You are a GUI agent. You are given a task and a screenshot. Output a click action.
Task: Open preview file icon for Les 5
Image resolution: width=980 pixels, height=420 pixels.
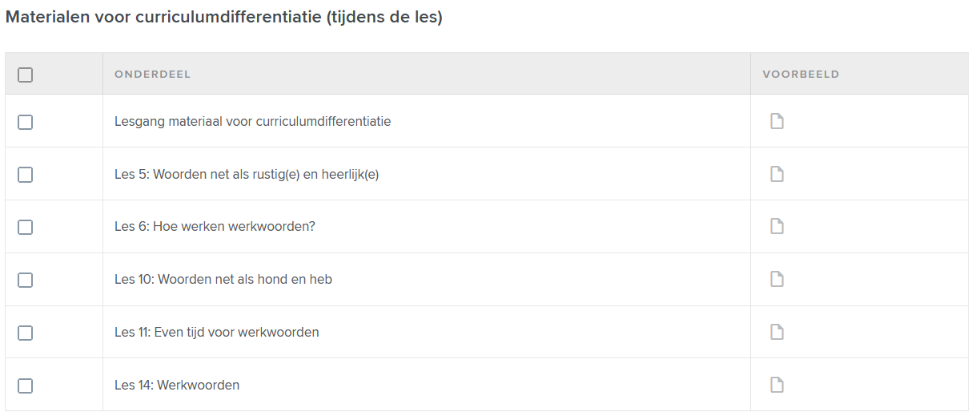[777, 174]
